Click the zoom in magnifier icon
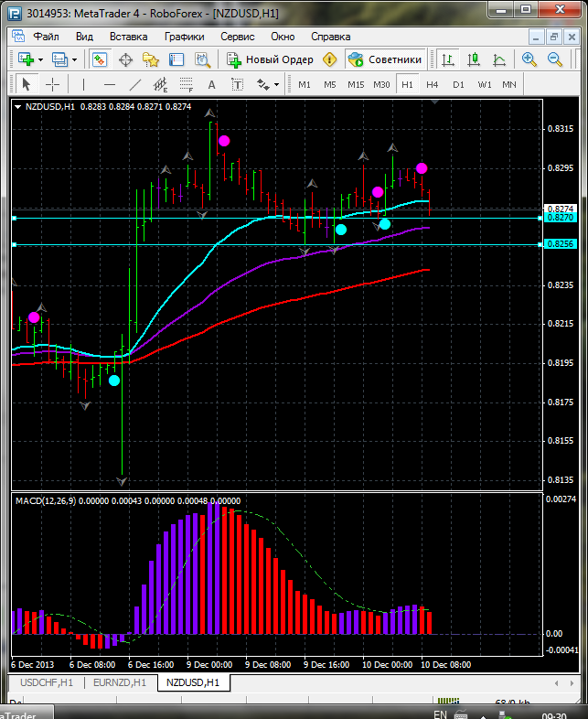588x719 pixels. pyautogui.click(x=529, y=59)
